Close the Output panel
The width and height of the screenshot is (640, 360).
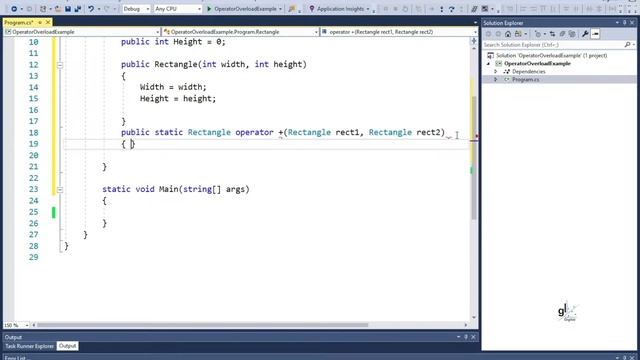click(473, 337)
